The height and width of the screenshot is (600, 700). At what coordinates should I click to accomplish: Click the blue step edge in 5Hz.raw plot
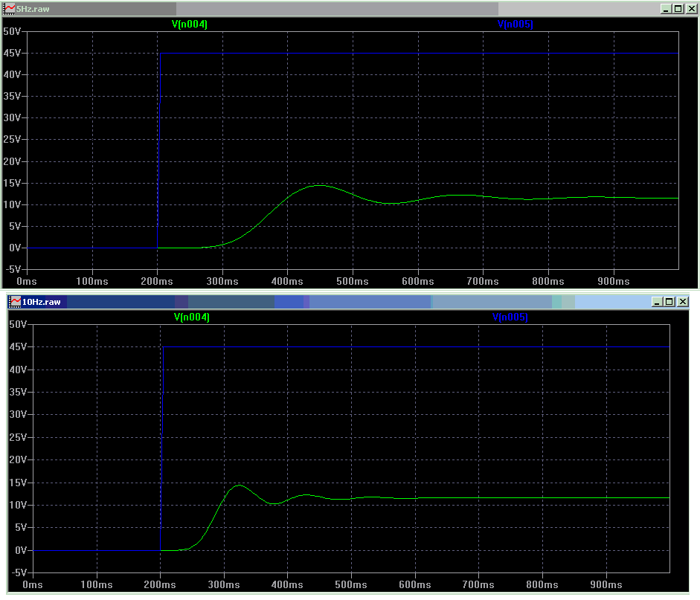click(x=158, y=150)
